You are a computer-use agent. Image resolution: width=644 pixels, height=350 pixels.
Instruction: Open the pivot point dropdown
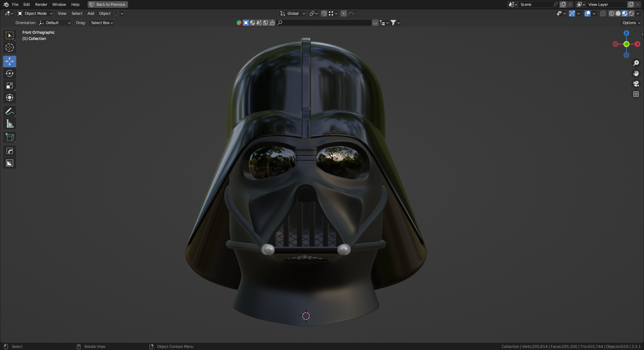(x=313, y=13)
